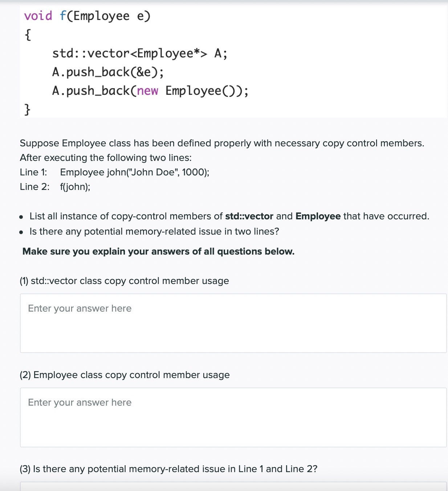Screen dimensions: 448x491
Task: Click question heading (2) Employee class usage
Action: click(125, 375)
